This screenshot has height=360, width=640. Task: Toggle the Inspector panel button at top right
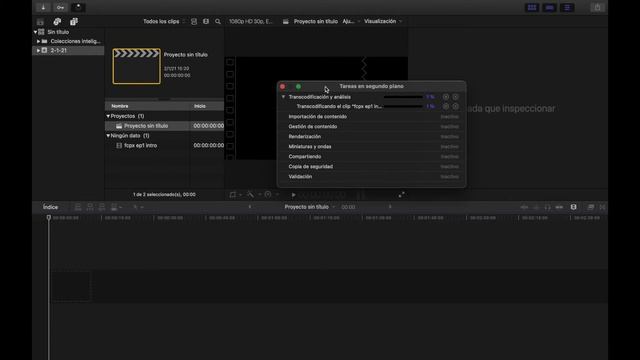point(567,7)
